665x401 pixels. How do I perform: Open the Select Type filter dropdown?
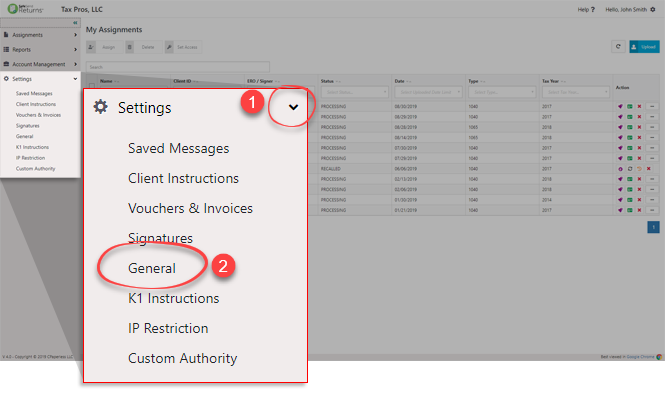click(x=503, y=92)
